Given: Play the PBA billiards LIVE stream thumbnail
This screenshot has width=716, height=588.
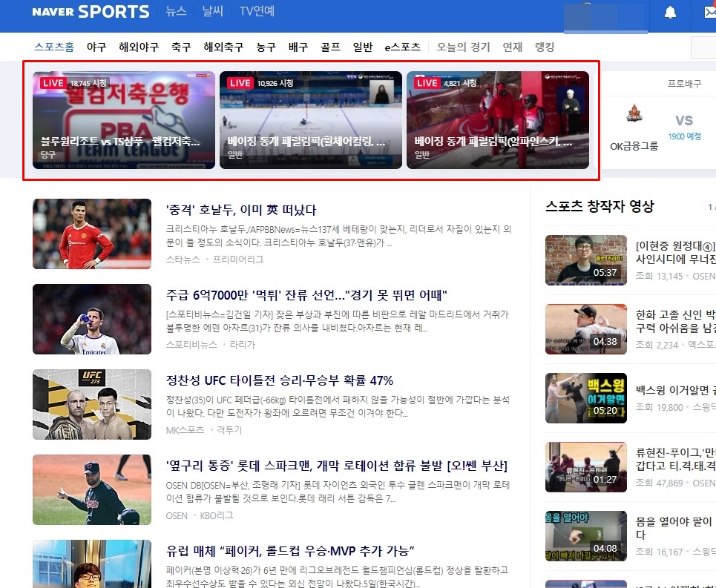Looking at the screenshot, I should click(x=122, y=119).
